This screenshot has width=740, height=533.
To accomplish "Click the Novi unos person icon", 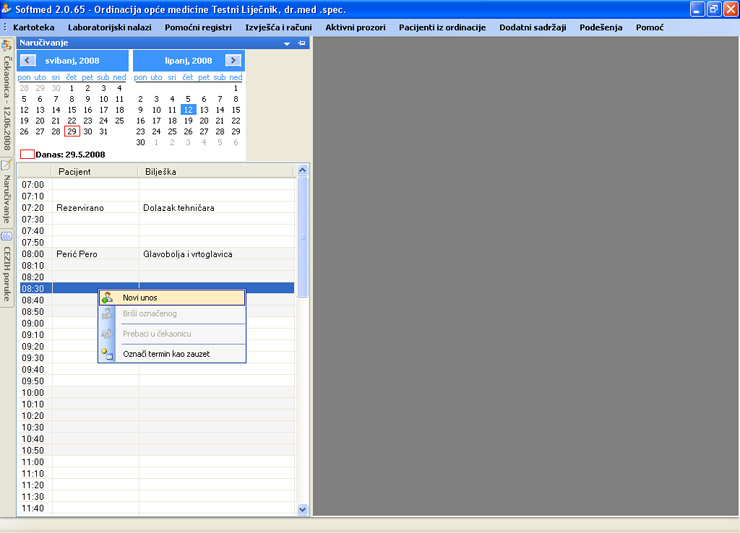I will point(108,298).
